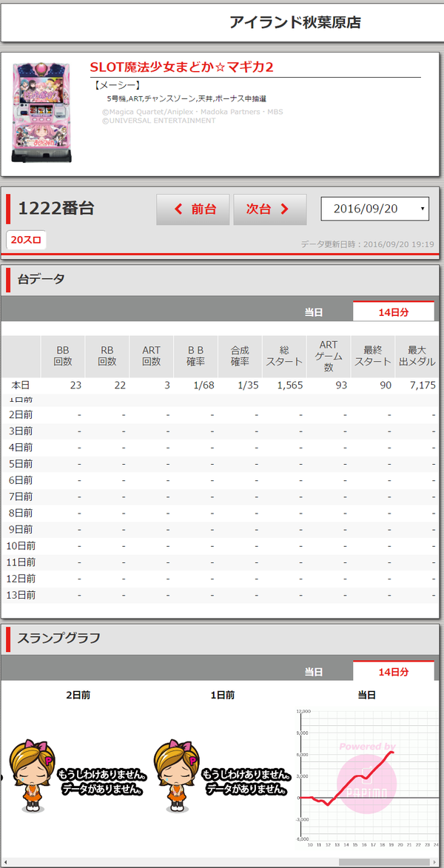Click the horizontal scrollbar at page bottom
This screenshot has width=444, height=868.
pyautogui.click(x=384, y=862)
